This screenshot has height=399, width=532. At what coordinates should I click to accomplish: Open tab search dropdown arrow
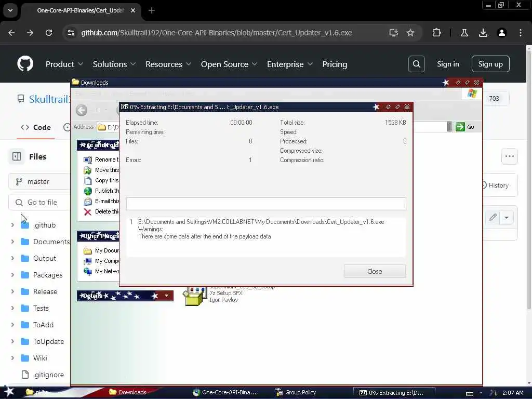coord(10,10)
